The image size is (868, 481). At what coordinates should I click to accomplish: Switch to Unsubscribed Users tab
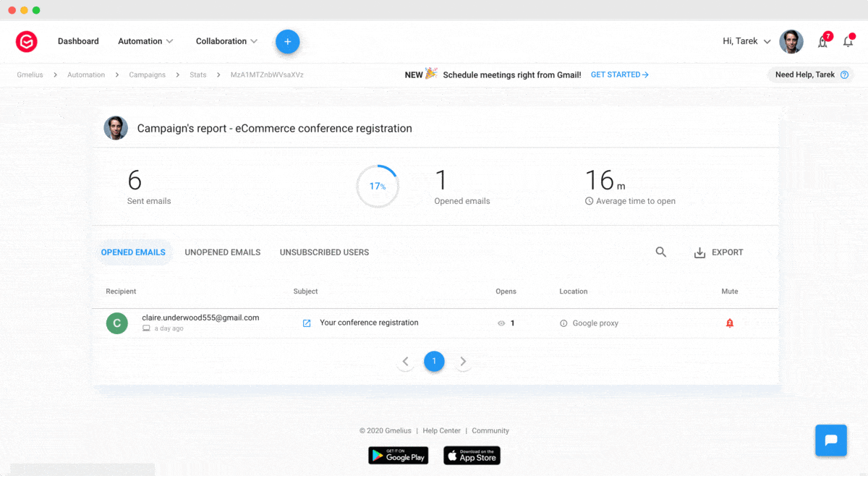click(x=324, y=252)
